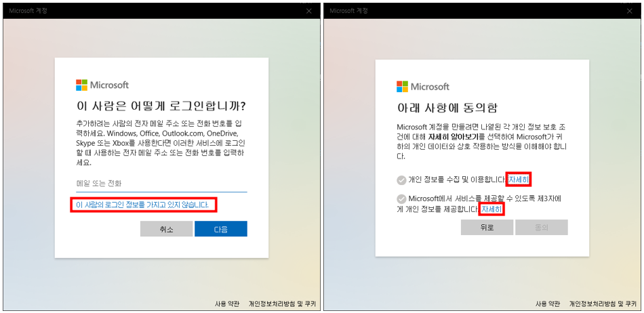
Task: Click the Microsoft logo in left dialog
Action: coord(102,85)
